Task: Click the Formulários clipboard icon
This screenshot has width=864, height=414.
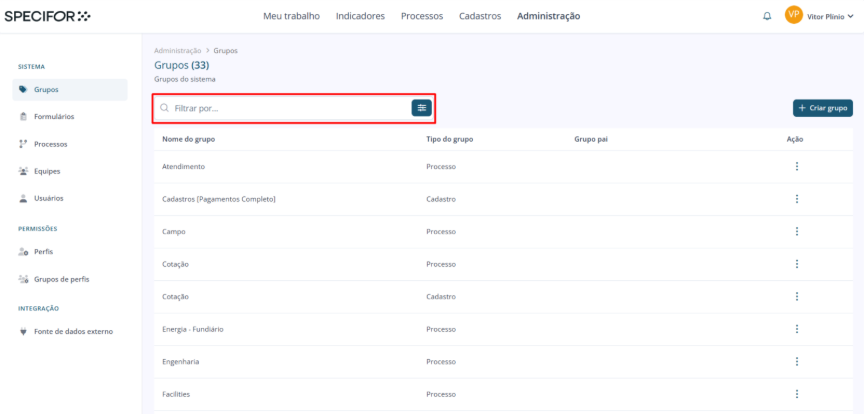Action: 23,116
